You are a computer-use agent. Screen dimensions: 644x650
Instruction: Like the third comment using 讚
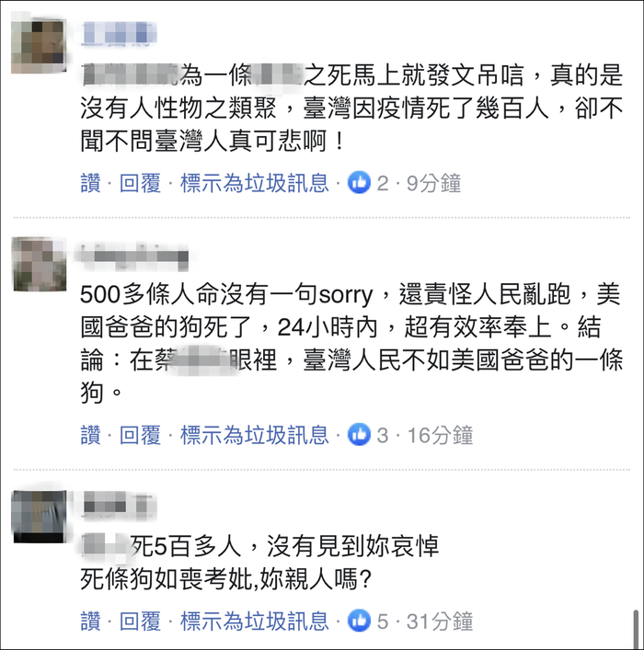click(90, 621)
